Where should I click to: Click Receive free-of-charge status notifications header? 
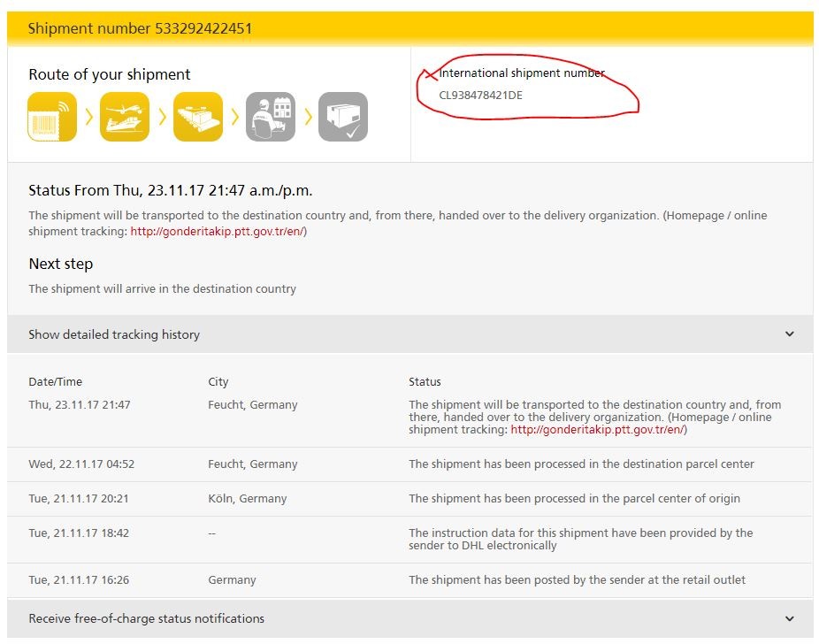point(410,618)
